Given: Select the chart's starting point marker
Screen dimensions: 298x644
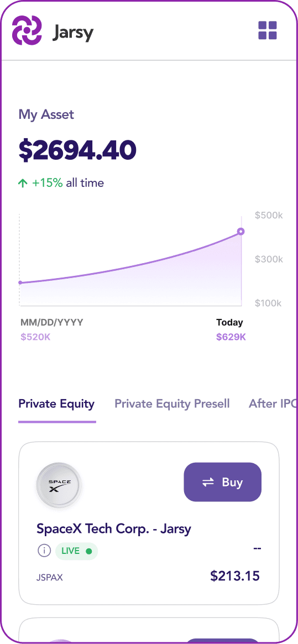Looking at the screenshot, I should click(20, 282).
